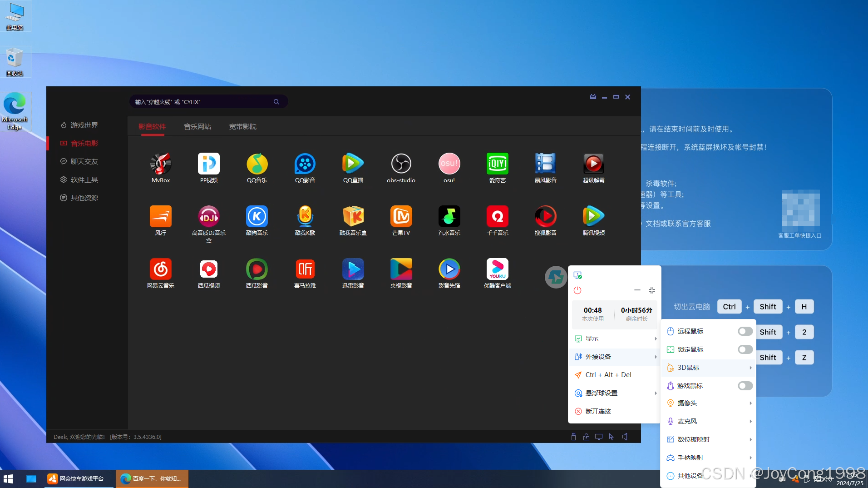Open QQ直播 app
The width and height of the screenshot is (868, 488).
(353, 168)
